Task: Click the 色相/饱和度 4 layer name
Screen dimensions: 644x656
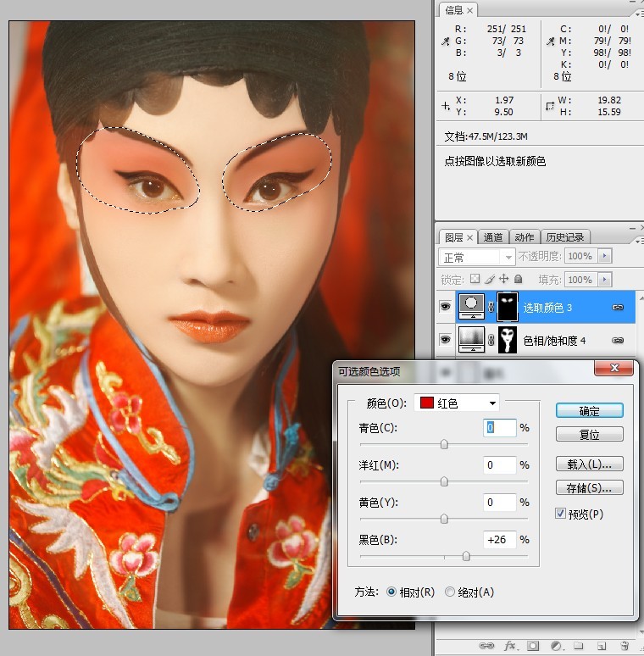Action: coord(554,341)
